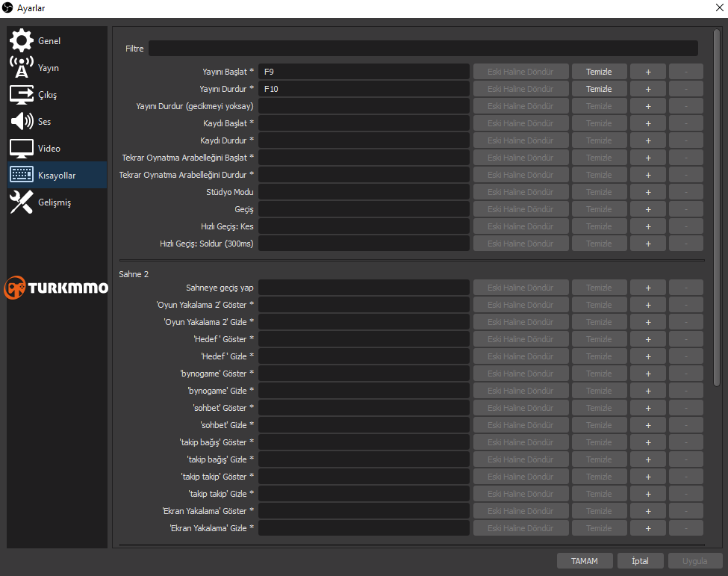
Task: Close the Ayarlar window
Action: pos(719,8)
